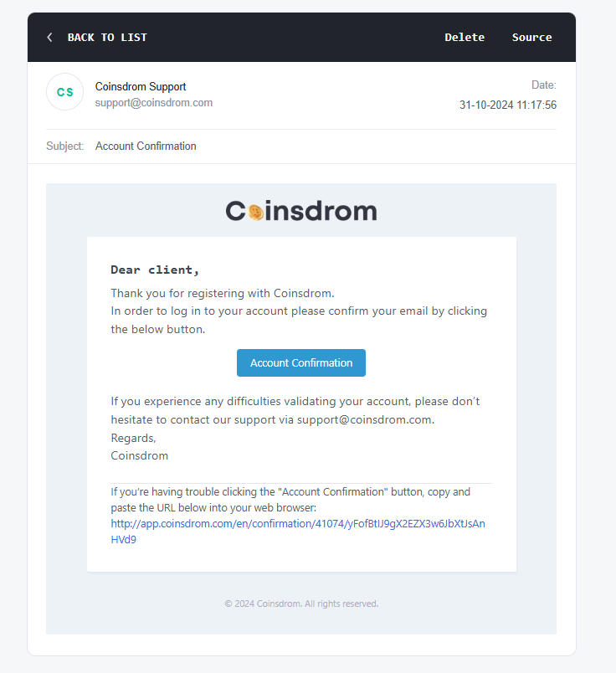Go back via BACK TO LIST
616x673 pixels.
tap(107, 38)
